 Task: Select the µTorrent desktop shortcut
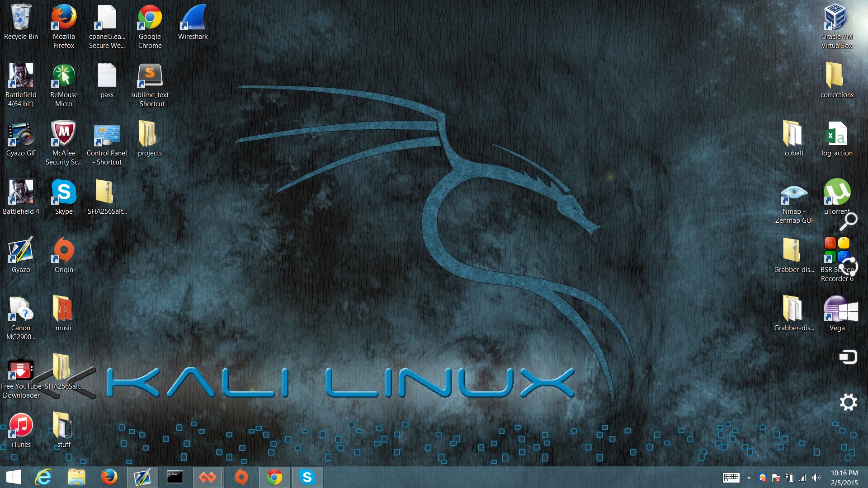(x=837, y=197)
